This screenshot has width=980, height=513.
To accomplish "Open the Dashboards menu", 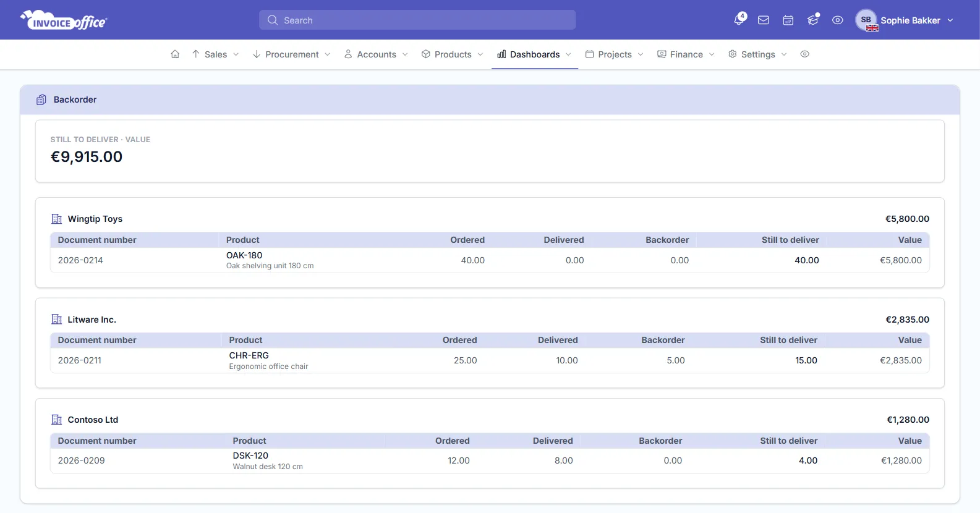I will click(x=535, y=54).
